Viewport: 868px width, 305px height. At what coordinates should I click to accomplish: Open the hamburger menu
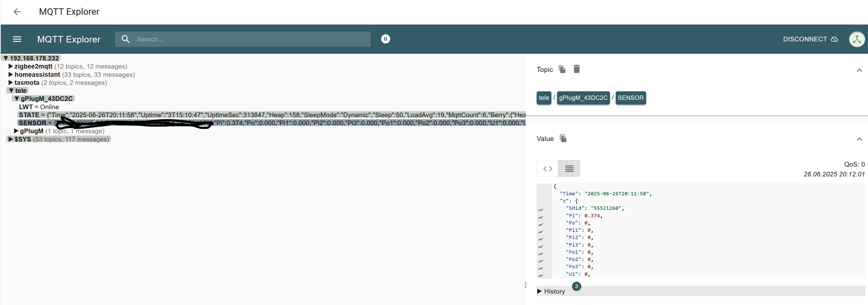(17, 39)
